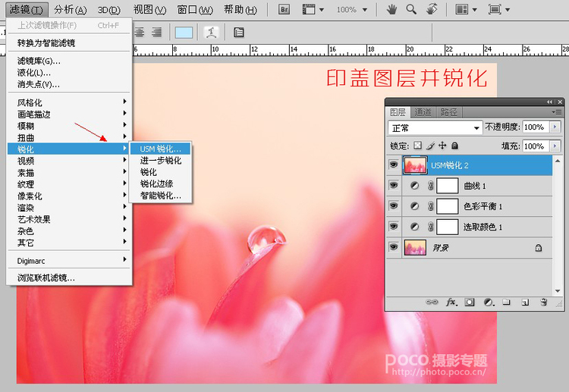Toggle lock all padlock
Image resolution: width=569 pixels, height=392 pixels.
(454, 146)
